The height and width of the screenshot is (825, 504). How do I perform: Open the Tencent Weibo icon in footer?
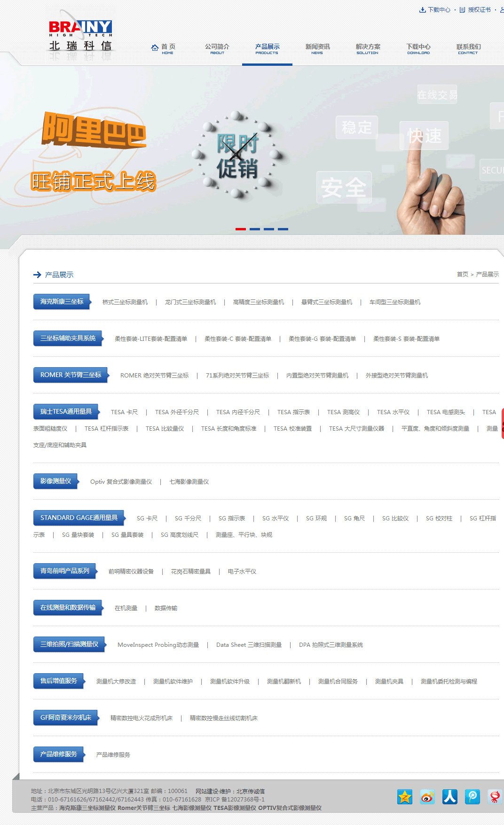coord(472,797)
